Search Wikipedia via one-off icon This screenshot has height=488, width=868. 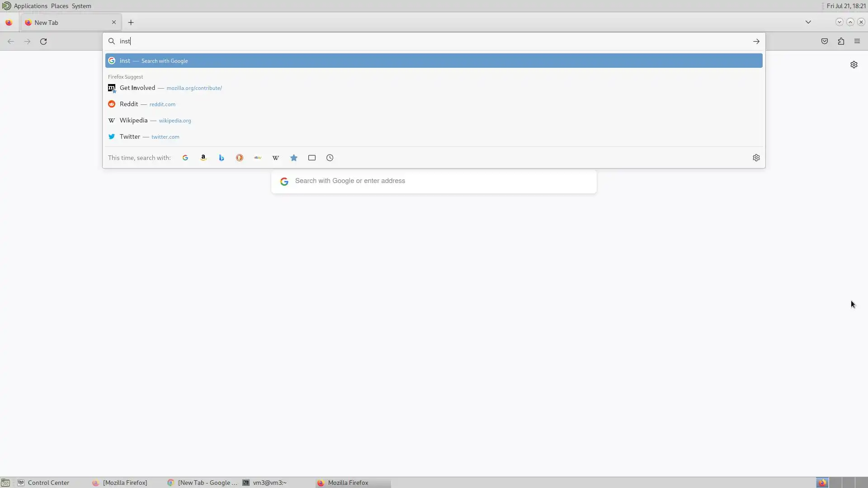(x=276, y=158)
